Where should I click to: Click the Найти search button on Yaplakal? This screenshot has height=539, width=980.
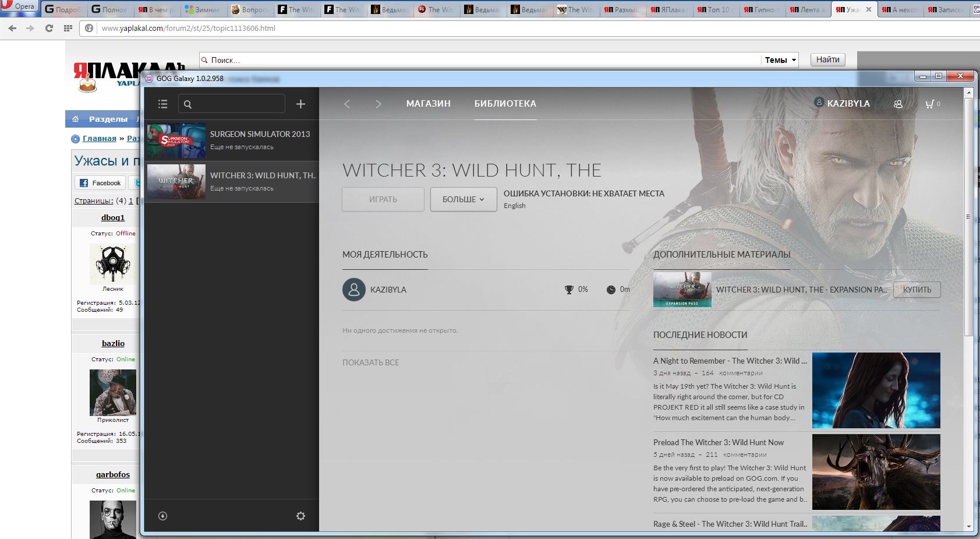coord(827,59)
